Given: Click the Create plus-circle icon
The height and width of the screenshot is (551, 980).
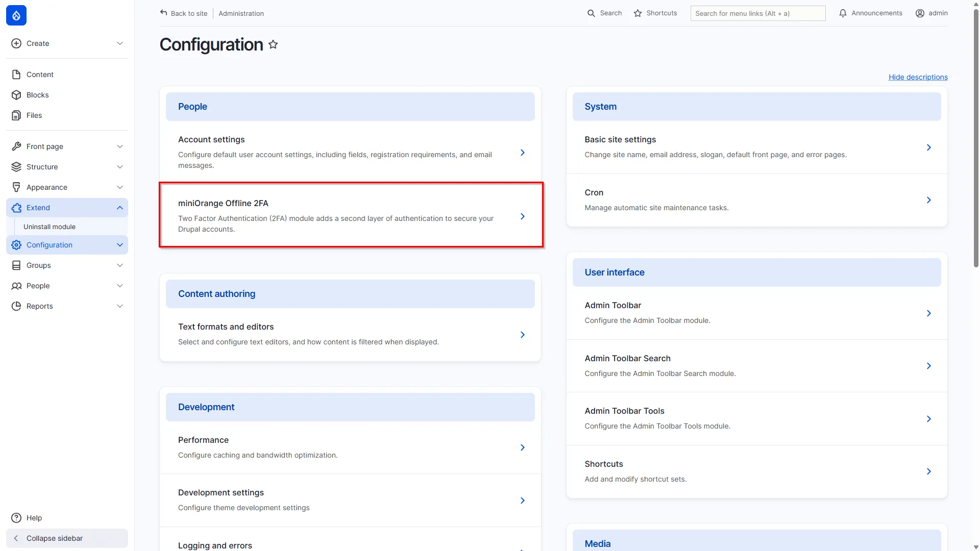Looking at the screenshot, I should coord(16,43).
